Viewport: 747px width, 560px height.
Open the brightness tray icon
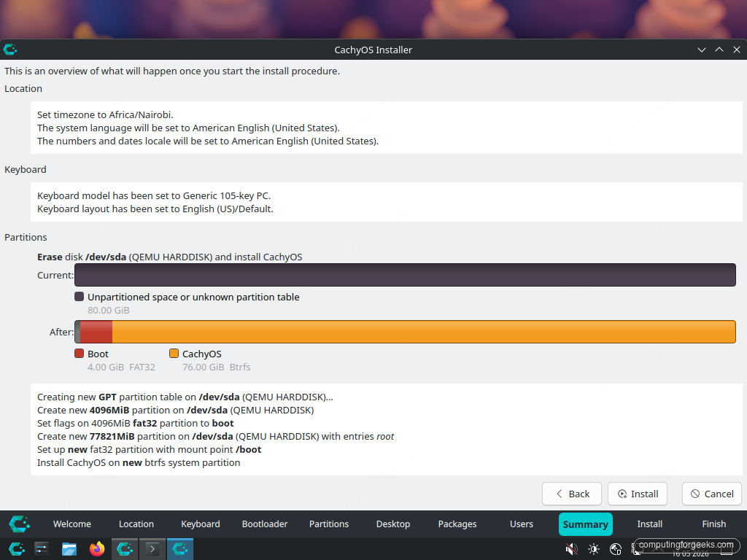coord(594,549)
